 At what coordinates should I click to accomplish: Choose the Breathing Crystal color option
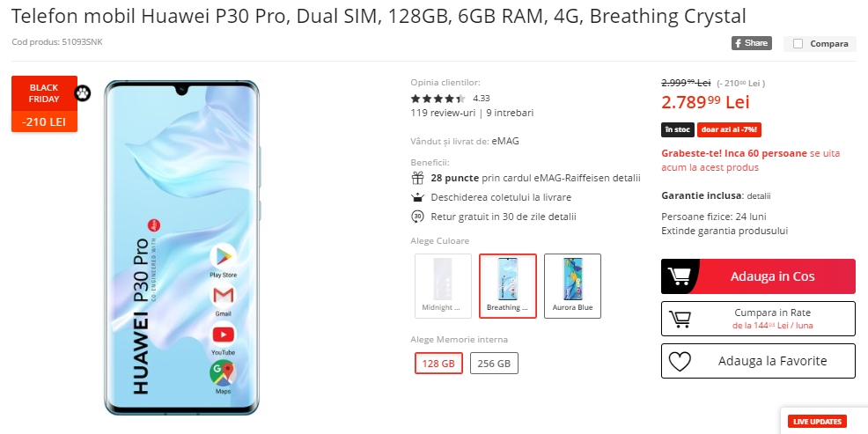pyautogui.click(x=508, y=285)
